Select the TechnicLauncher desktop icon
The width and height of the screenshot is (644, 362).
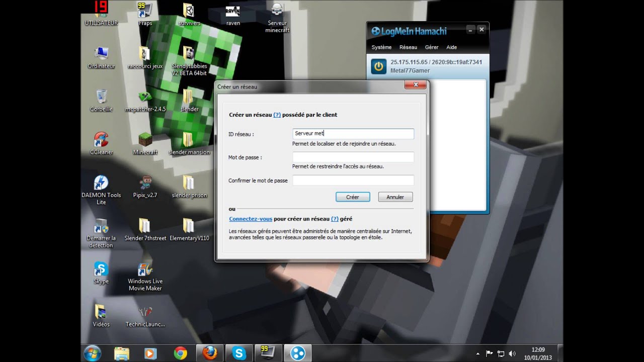pos(145,316)
